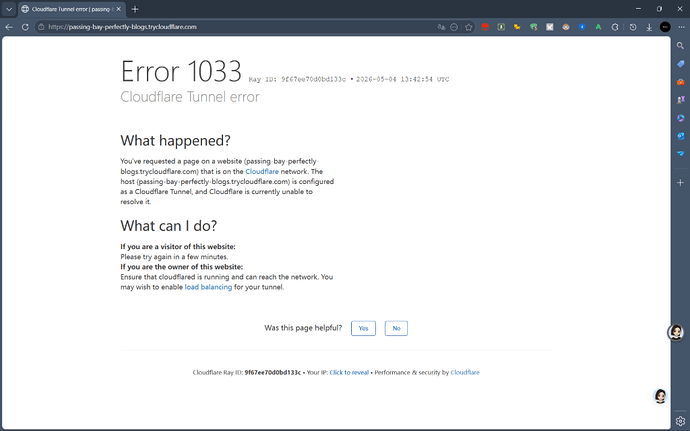Image resolution: width=690 pixels, height=431 pixels.
Task: Open the sidebar Copilot swirl icon
Action: [680, 118]
